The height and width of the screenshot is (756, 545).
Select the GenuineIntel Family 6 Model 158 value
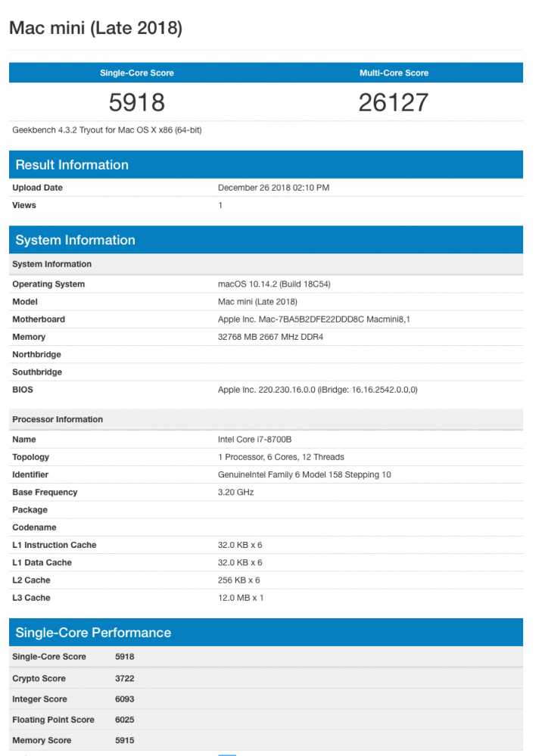(x=304, y=474)
